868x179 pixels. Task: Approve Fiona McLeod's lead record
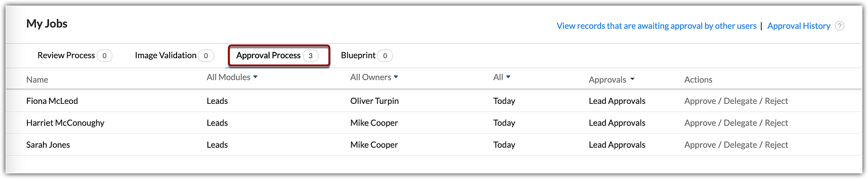pos(700,101)
